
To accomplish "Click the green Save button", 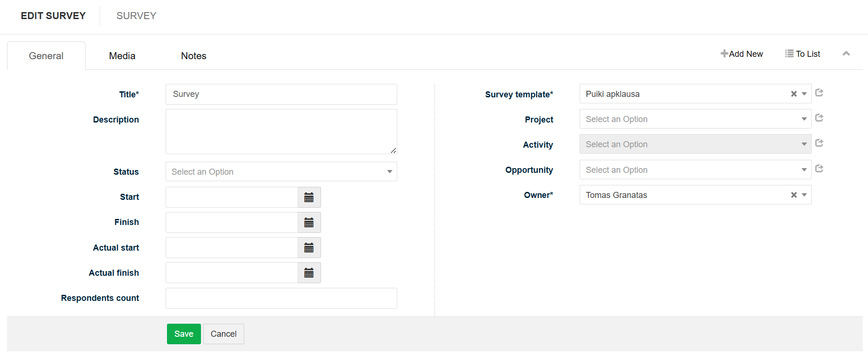I will 184,334.
